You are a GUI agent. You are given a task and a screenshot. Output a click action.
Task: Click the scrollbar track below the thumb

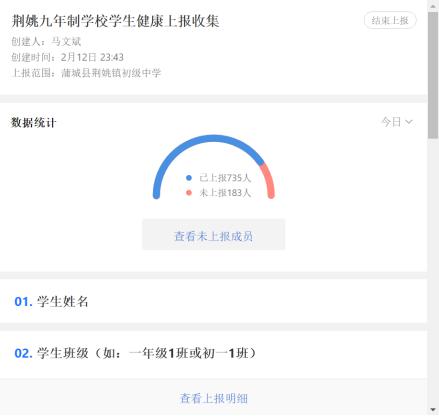coord(433,270)
